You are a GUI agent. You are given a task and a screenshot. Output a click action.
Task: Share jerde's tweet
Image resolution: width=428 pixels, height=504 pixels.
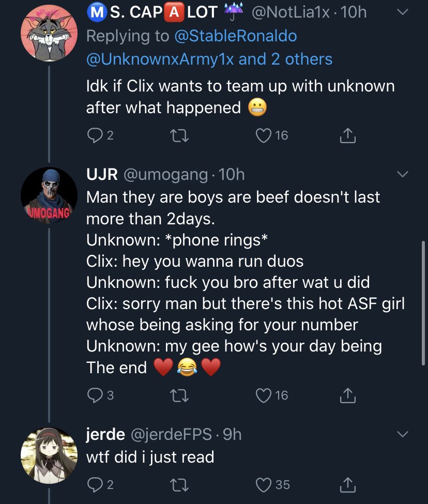(x=347, y=484)
